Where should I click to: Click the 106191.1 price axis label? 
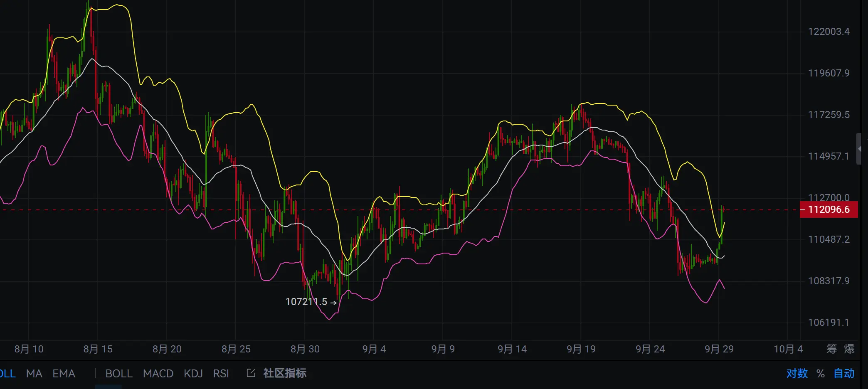pyautogui.click(x=829, y=323)
